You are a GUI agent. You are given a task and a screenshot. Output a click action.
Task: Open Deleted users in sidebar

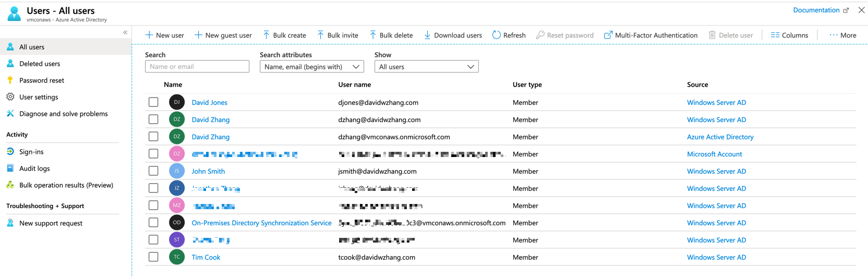[x=40, y=64]
